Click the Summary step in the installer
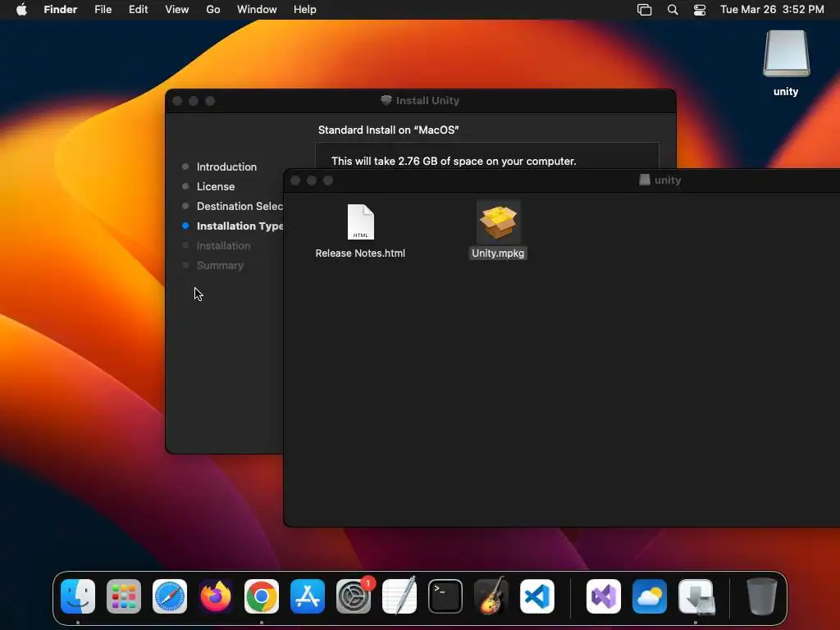This screenshot has width=840, height=630. [x=220, y=265]
